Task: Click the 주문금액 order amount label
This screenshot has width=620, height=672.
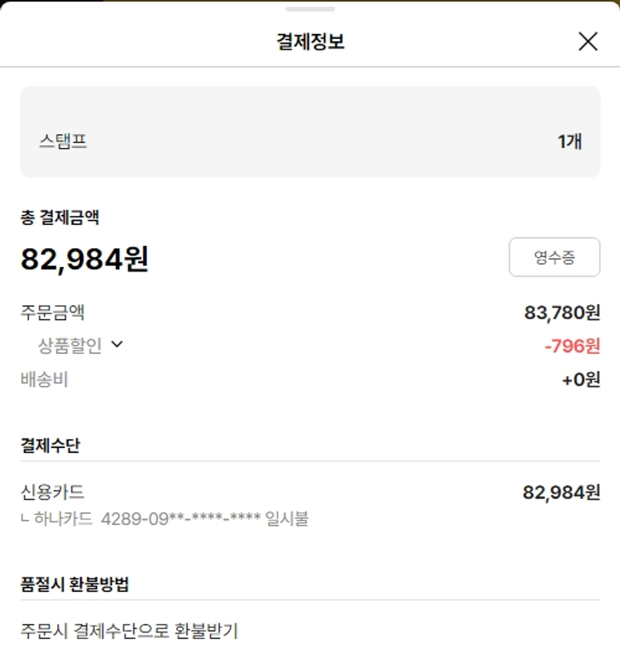Action: click(52, 312)
